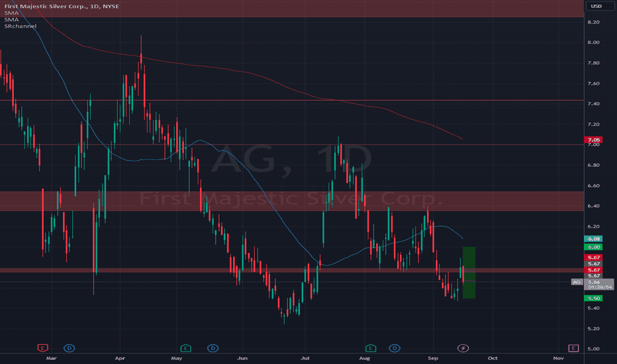Click the green 5.50 price label
This screenshot has width=617, height=364.
(594, 298)
